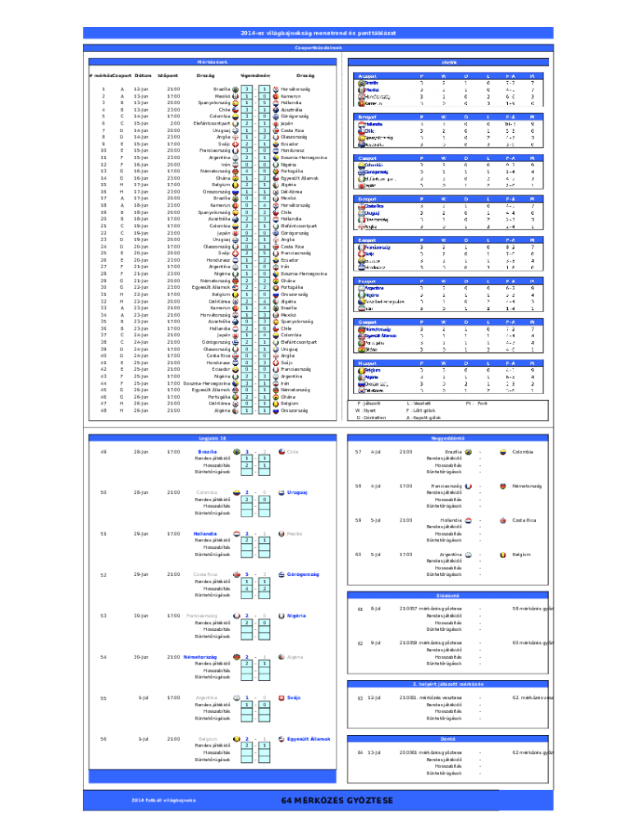The image size is (632, 840).
Task: Click the Greece flag beside Görögország in match 52
Action: 281,574
